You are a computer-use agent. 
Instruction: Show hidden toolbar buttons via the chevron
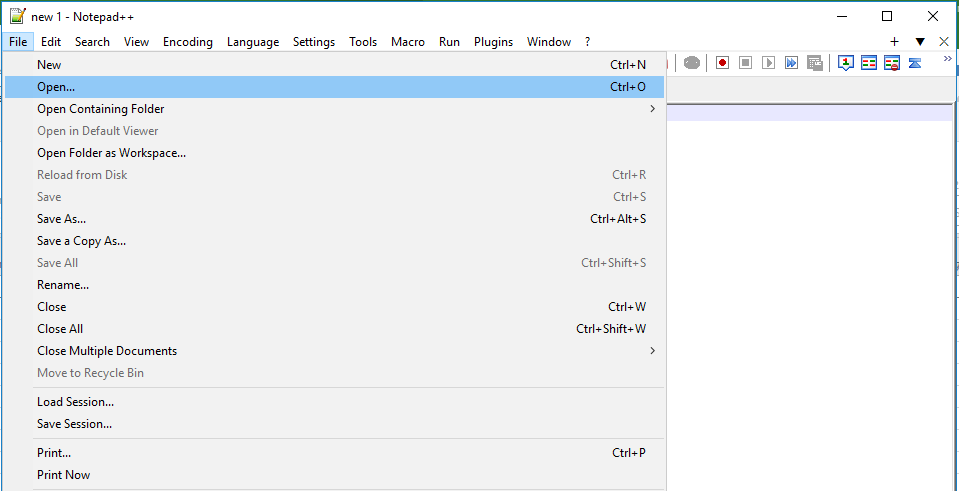(947, 59)
